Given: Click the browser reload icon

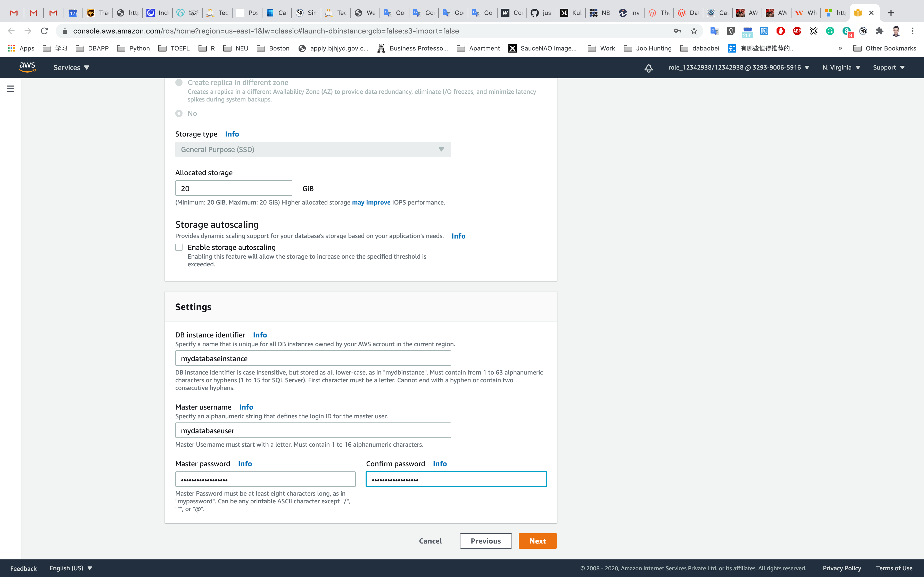Looking at the screenshot, I should coord(44,31).
